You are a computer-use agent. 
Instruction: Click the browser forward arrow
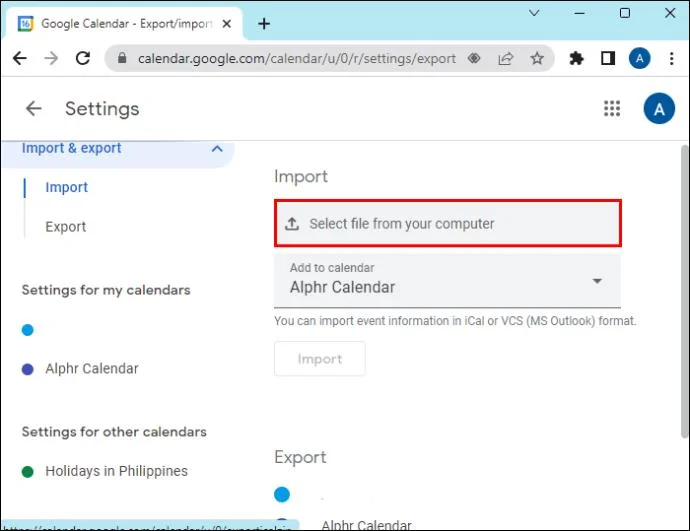(51, 58)
